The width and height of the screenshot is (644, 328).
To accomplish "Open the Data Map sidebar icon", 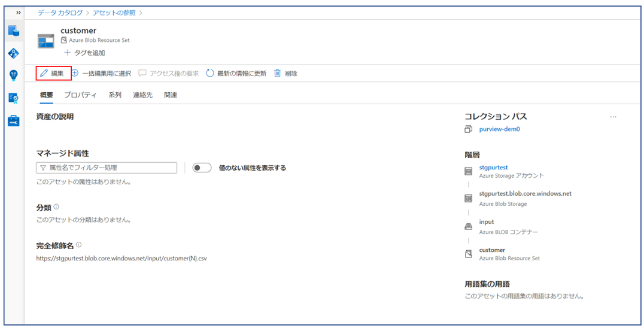I will click(x=14, y=53).
